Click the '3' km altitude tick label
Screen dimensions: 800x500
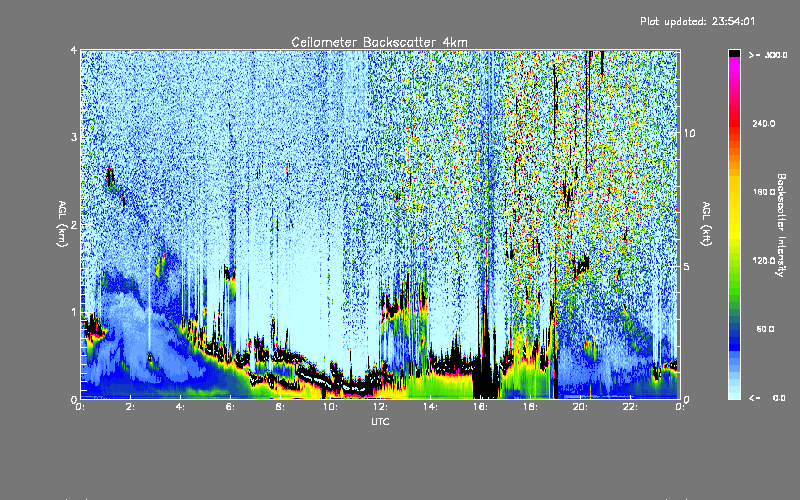(74, 137)
